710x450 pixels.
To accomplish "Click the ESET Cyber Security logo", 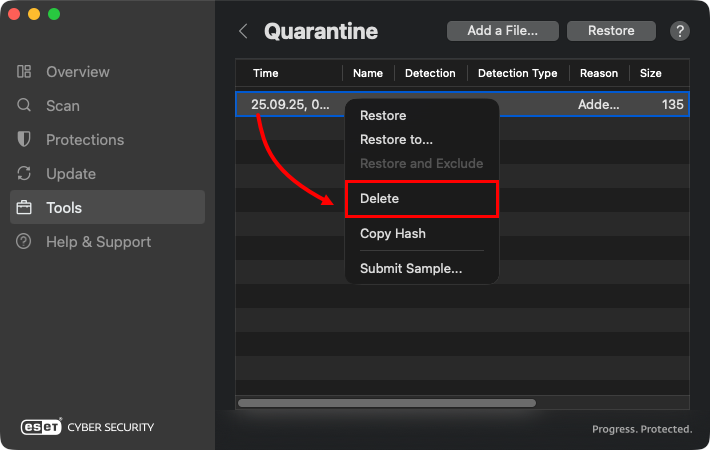I will (x=88, y=427).
